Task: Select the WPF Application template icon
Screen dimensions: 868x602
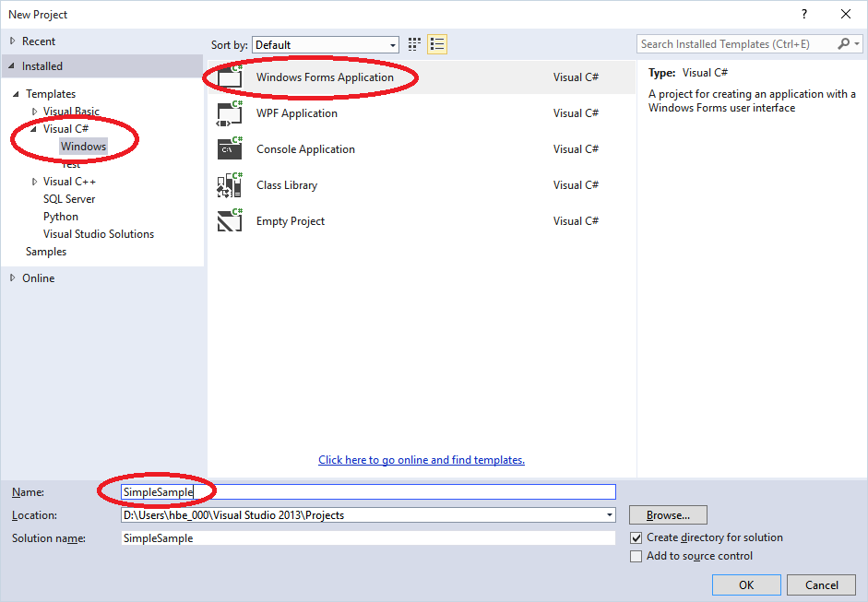Action: coord(230,113)
